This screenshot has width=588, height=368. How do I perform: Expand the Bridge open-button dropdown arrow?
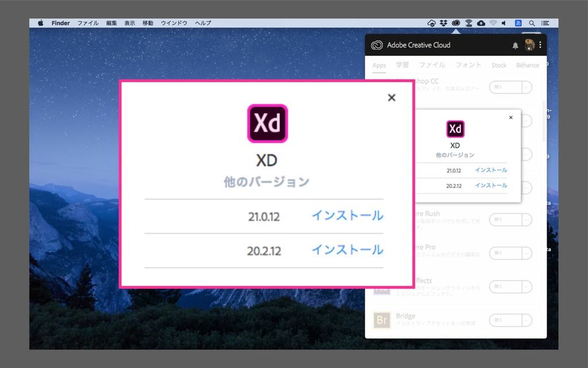pyautogui.click(x=527, y=320)
